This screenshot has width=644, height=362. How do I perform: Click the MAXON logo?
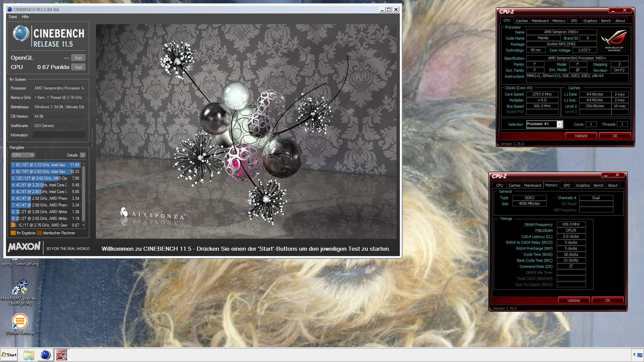24,247
